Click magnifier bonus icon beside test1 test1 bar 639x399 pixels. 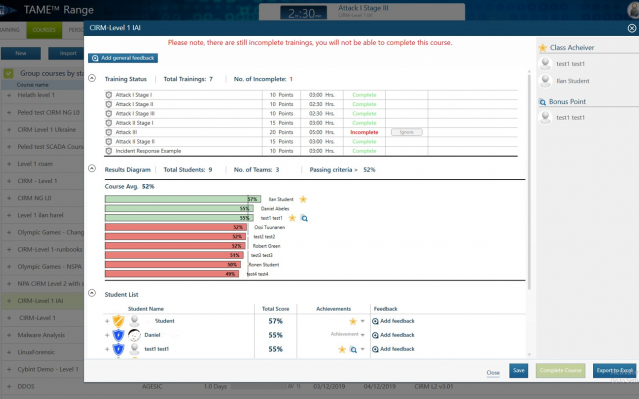click(304, 218)
